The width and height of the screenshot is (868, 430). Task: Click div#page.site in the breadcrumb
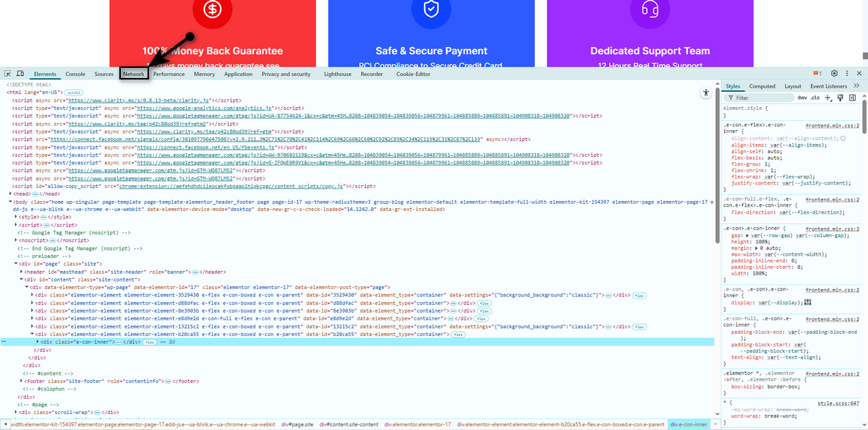(297, 424)
